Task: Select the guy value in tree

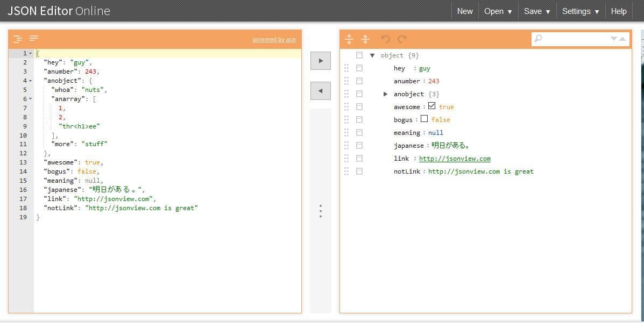Action: pos(424,69)
